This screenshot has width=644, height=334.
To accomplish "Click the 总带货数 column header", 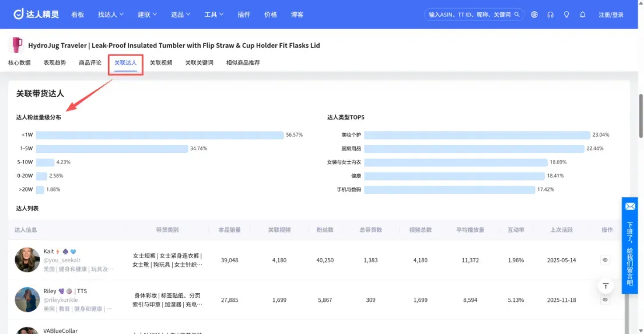I will (x=371, y=230).
